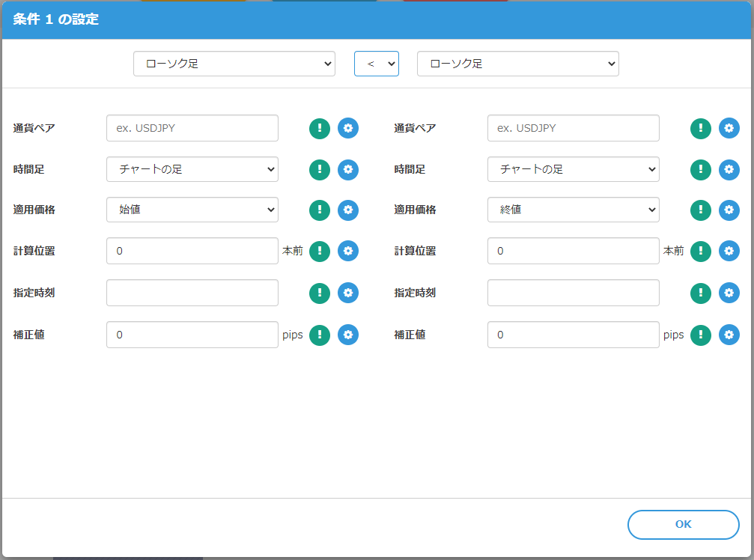Open the left 時間足 チャートの足 dropdown
Image resolution: width=754 pixels, height=560 pixels.
click(x=192, y=169)
